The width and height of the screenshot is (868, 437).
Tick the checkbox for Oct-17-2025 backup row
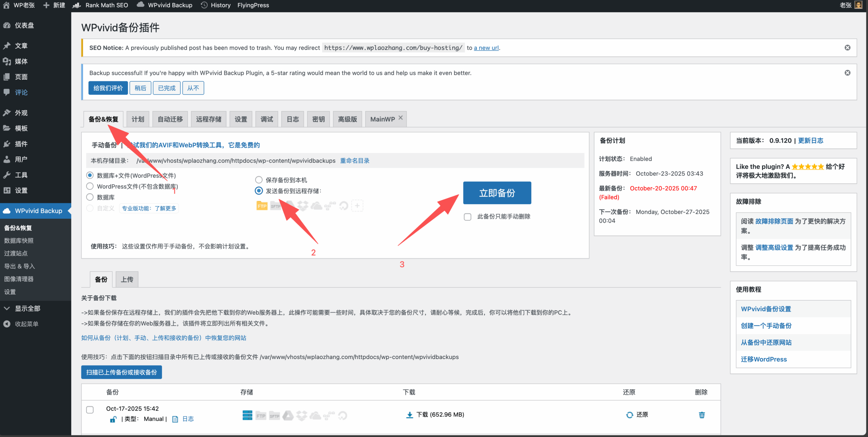pos(90,410)
